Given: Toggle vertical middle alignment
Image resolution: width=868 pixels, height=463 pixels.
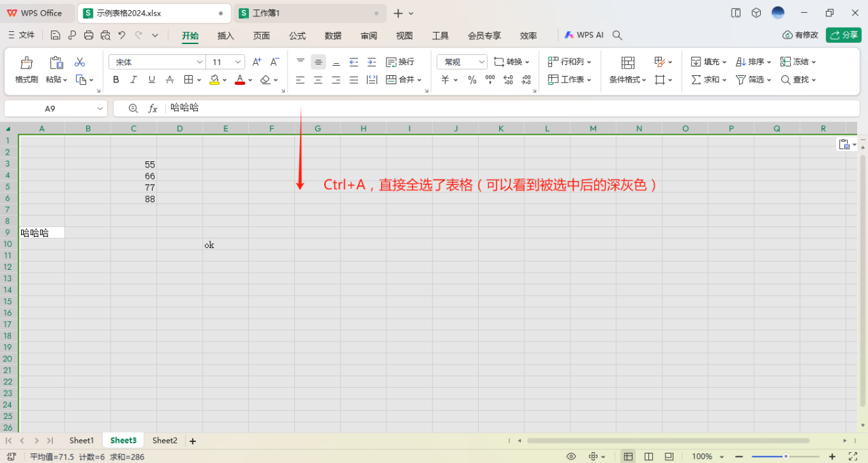Looking at the screenshot, I should click(x=318, y=62).
